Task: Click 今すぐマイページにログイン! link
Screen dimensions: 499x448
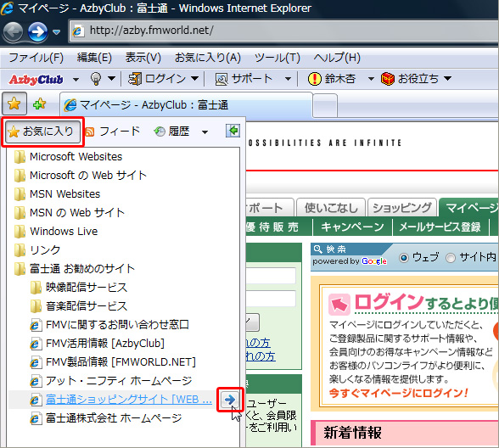Action: [x=399, y=394]
